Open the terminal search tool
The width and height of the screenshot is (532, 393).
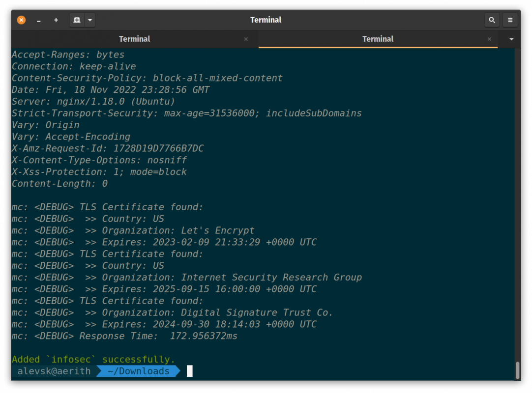tap(491, 20)
